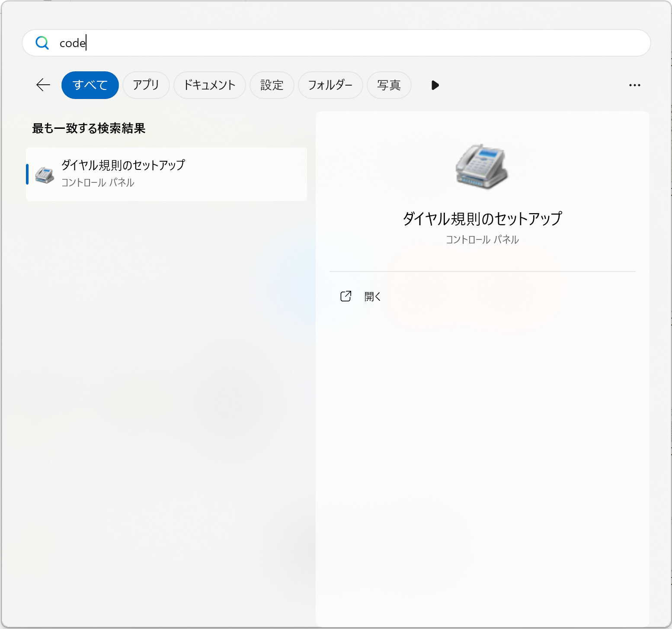Click the search magnifier icon
The height and width of the screenshot is (629, 672).
pos(42,43)
